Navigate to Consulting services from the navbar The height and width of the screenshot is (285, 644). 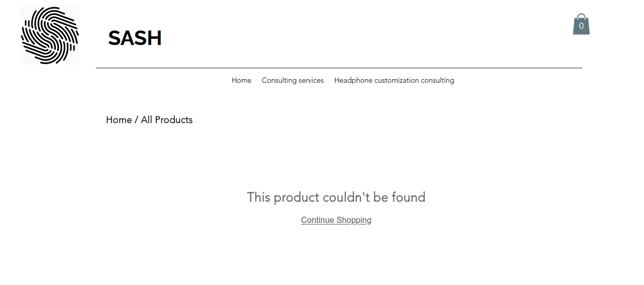click(x=292, y=81)
